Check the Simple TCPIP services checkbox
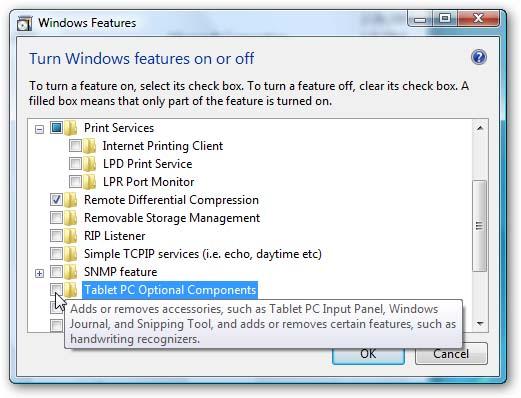521x398 pixels. [56, 254]
